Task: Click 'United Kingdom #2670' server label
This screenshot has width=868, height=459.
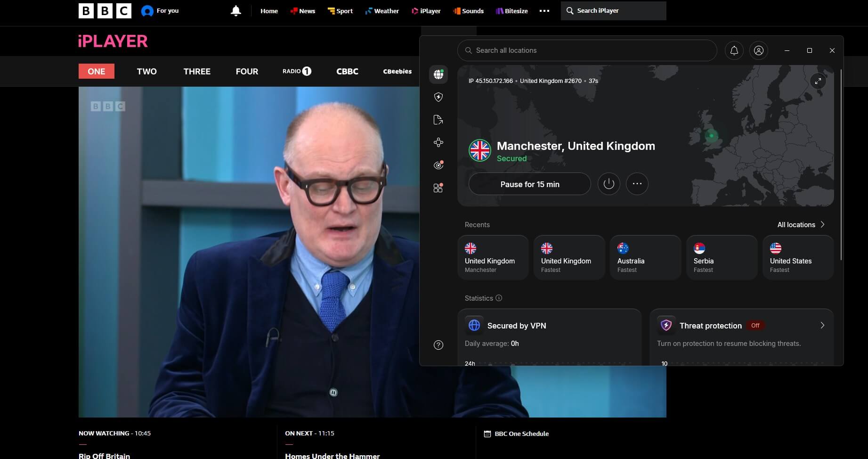Action: click(x=551, y=81)
